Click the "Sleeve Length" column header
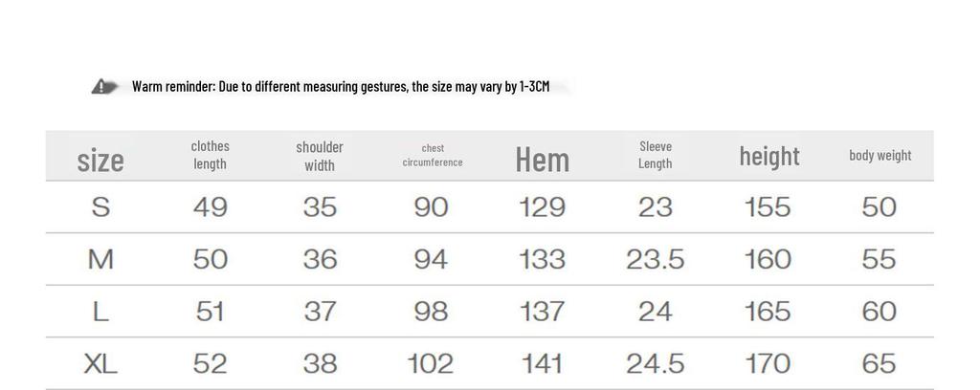This screenshot has width=980, height=390. [656, 155]
